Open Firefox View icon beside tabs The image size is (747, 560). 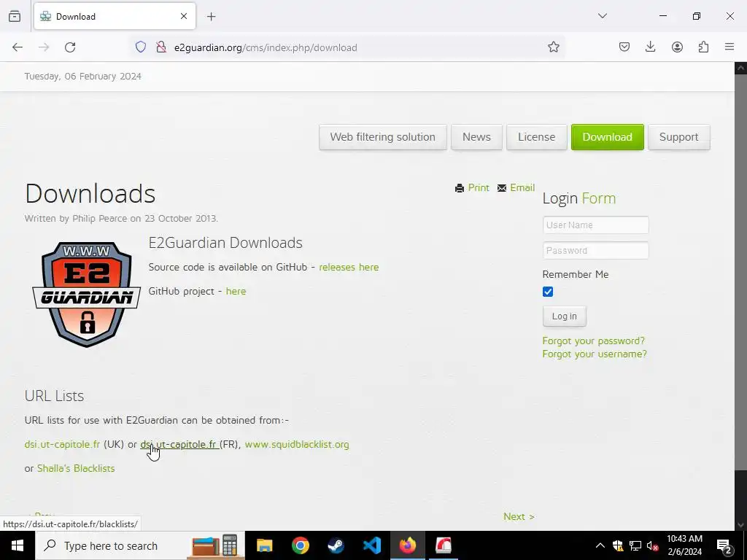click(x=15, y=16)
